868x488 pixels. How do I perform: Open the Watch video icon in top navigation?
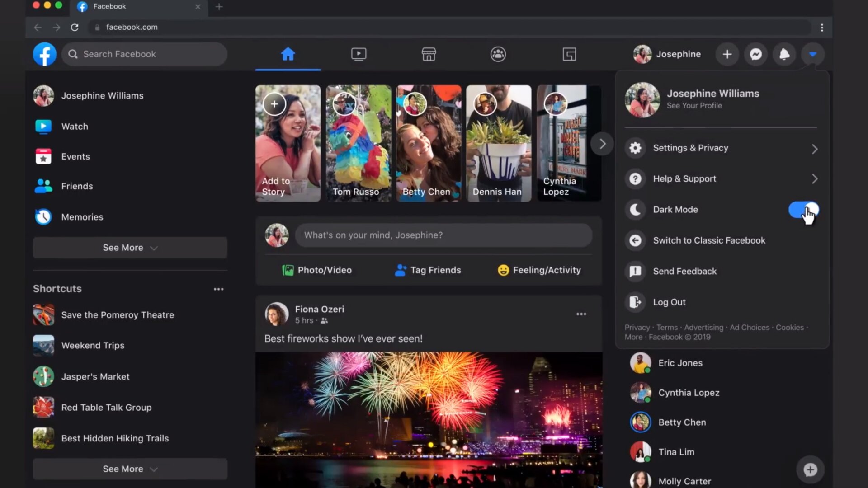click(x=359, y=54)
